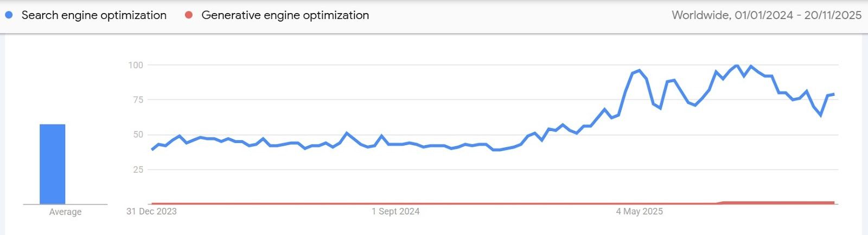This screenshot has width=868, height=235.
Task: Select the Search engine optimization legend label
Action: point(94,15)
